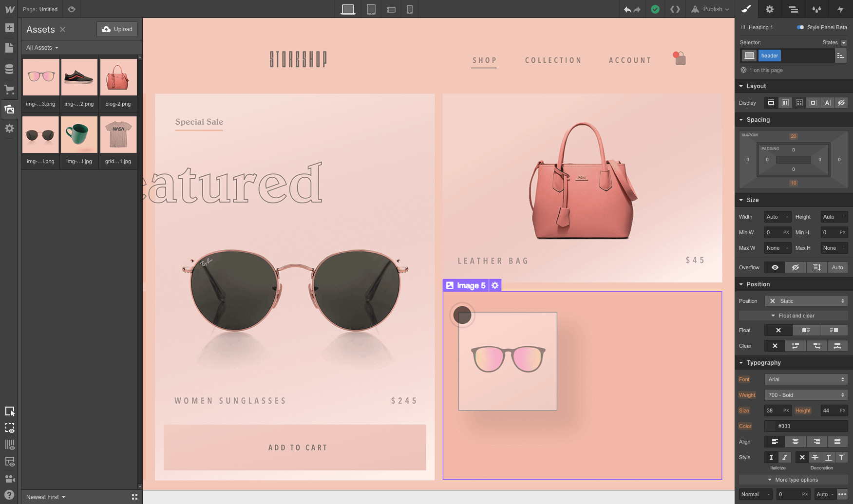Select the blog-2.png asset thumbnail
Screen dimensions: 853x504
click(118, 77)
